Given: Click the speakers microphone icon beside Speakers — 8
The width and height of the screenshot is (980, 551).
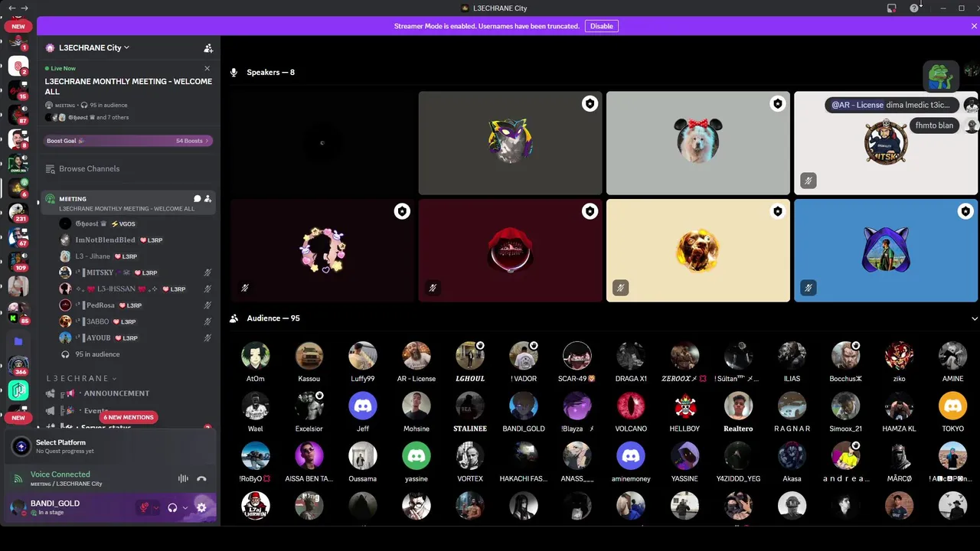Looking at the screenshot, I should tap(234, 72).
